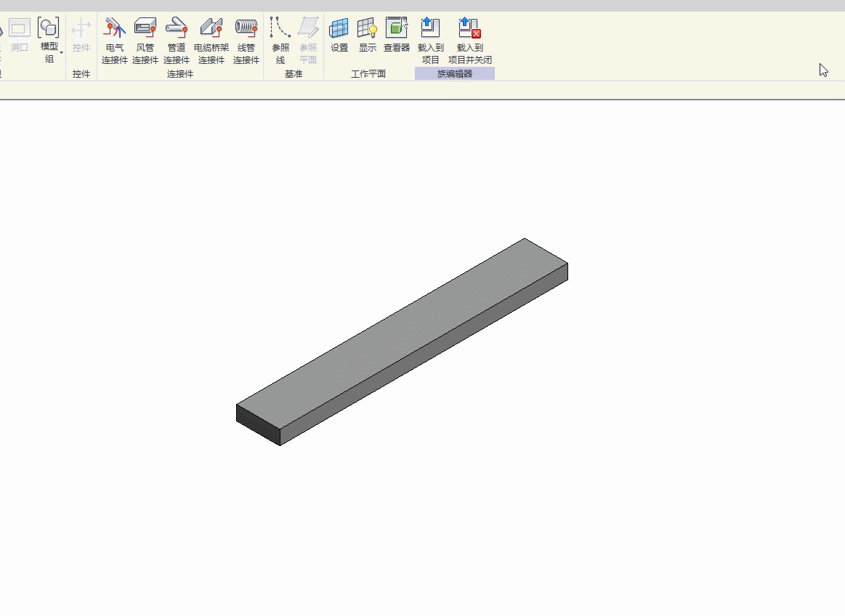The width and height of the screenshot is (845, 616).
Task: Click the 族编辑器 panel title
Action: tap(455, 74)
